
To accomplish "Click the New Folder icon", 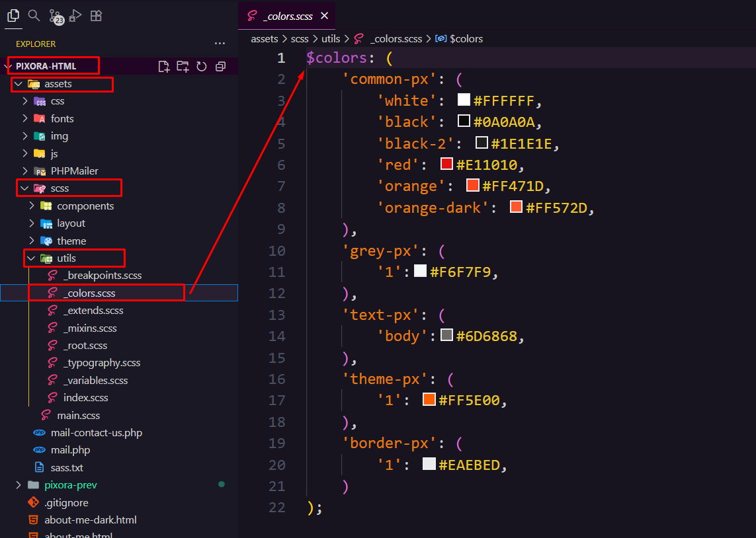I will pos(183,66).
